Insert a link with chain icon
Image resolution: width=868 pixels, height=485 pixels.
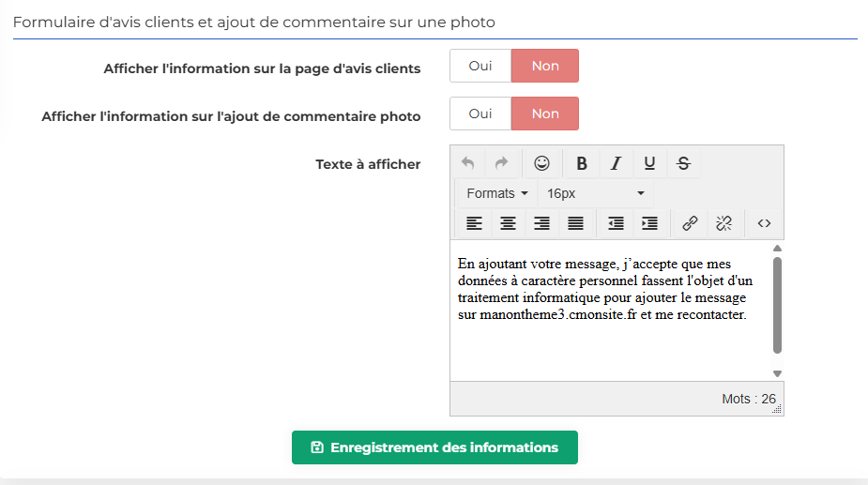[x=690, y=223]
